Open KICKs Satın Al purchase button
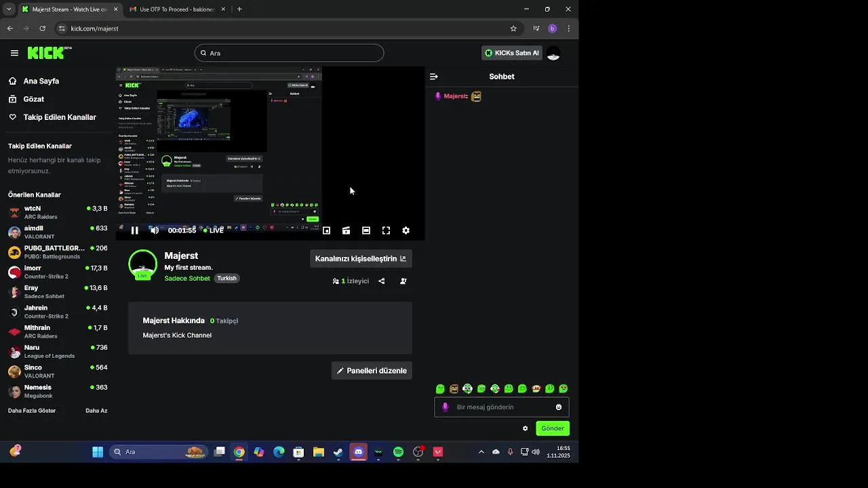The image size is (868, 488). click(x=512, y=53)
